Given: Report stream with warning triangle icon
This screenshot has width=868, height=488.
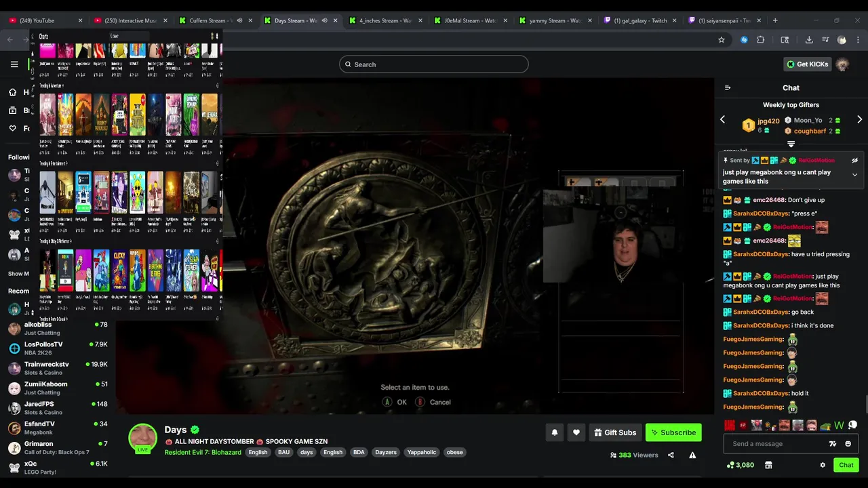Looking at the screenshot, I should click(692, 455).
